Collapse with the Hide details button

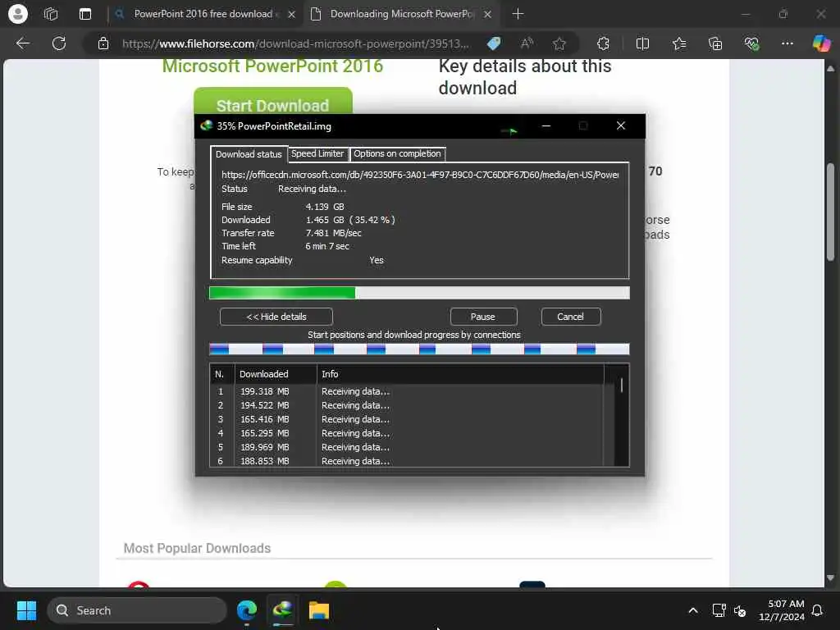click(276, 317)
